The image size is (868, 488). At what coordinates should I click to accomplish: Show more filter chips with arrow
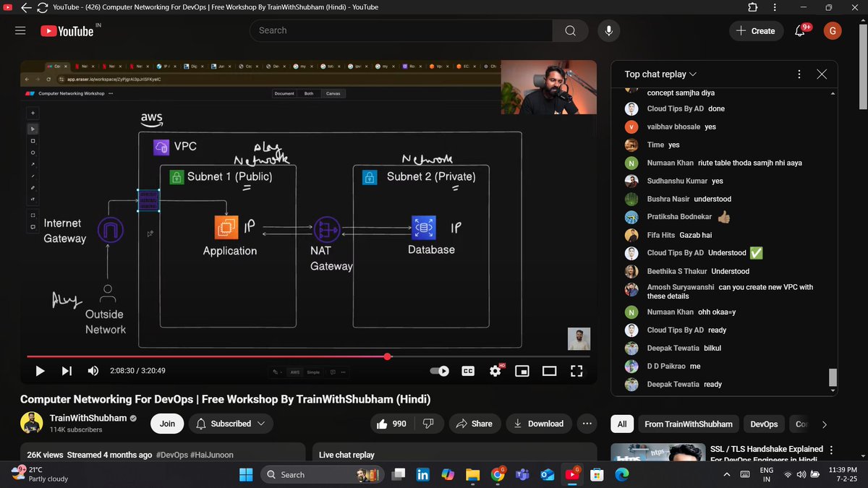click(x=824, y=424)
